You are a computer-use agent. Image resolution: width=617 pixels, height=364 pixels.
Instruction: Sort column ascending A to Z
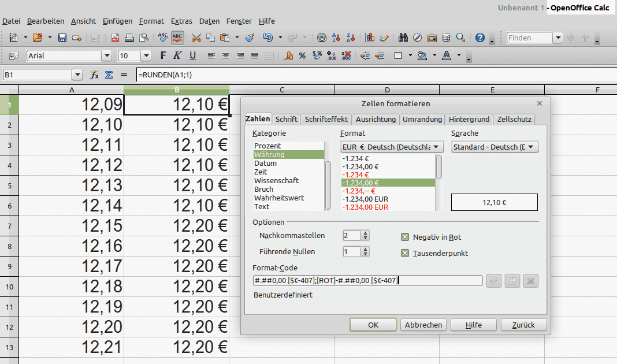(336, 38)
